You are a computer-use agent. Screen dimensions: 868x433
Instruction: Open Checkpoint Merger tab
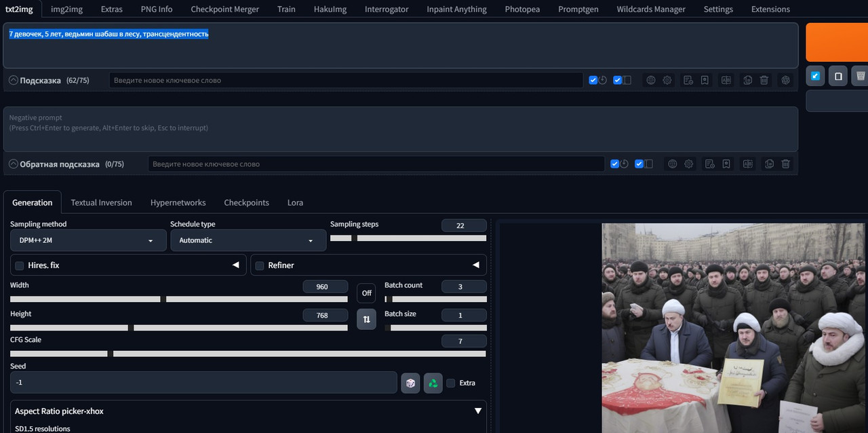225,9
